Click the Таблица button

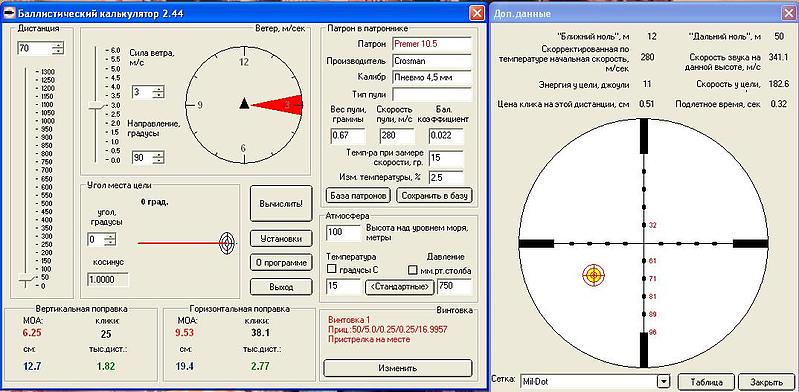(x=707, y=382)
